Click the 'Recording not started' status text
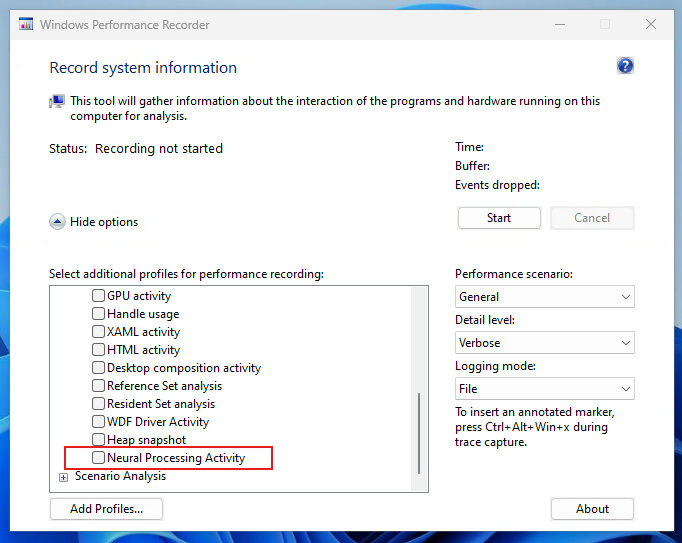The image size is (682, 543). pos(159,149)
